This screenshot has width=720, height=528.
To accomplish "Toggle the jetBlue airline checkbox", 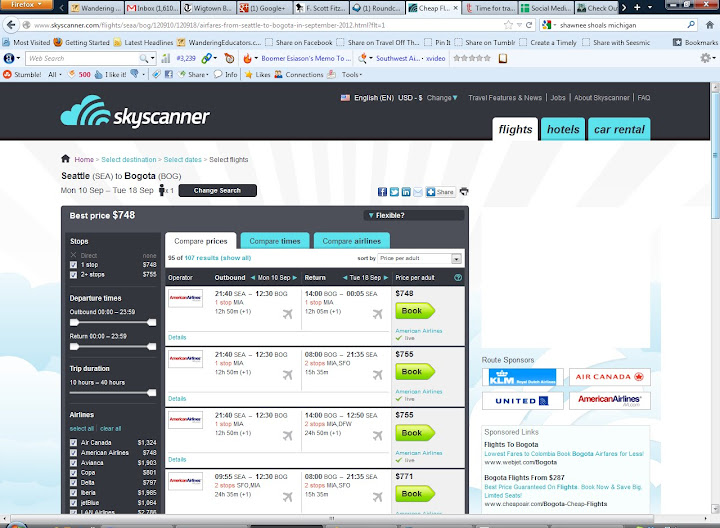I will (73, 503).
